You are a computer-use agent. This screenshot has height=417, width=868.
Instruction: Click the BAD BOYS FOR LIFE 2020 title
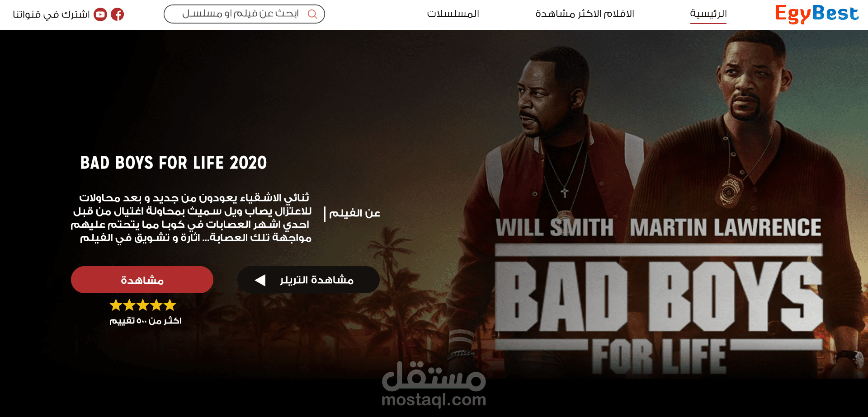(x=174, y=163)
